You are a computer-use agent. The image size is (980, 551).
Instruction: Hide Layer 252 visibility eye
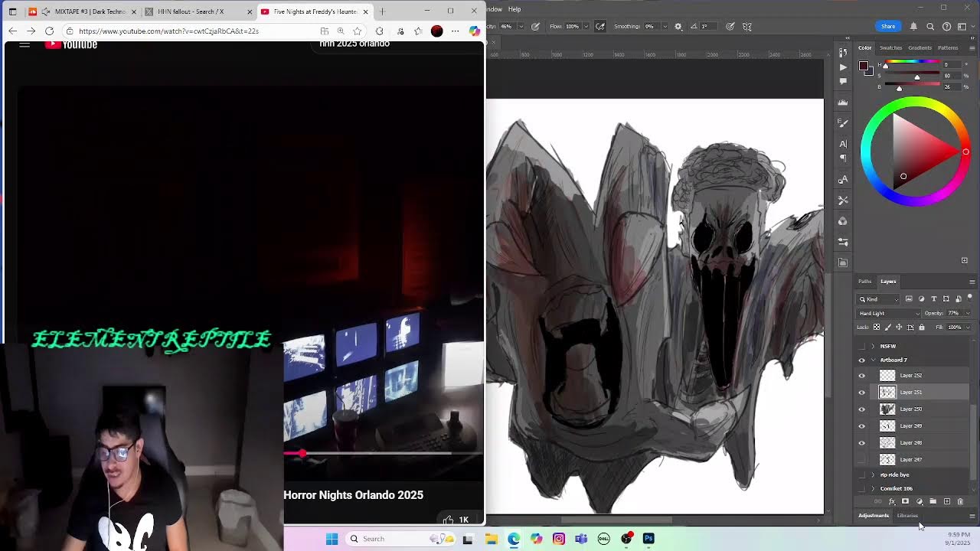(861, 376)
